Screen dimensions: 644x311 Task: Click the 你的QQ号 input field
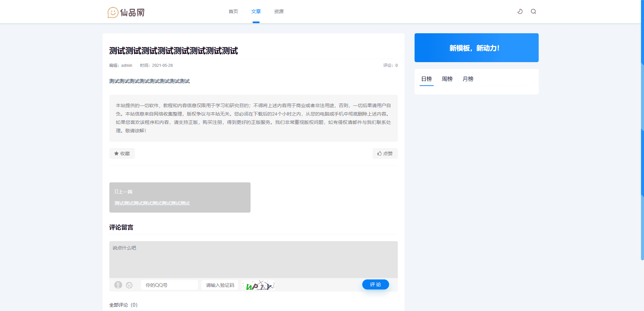point(169,285)
